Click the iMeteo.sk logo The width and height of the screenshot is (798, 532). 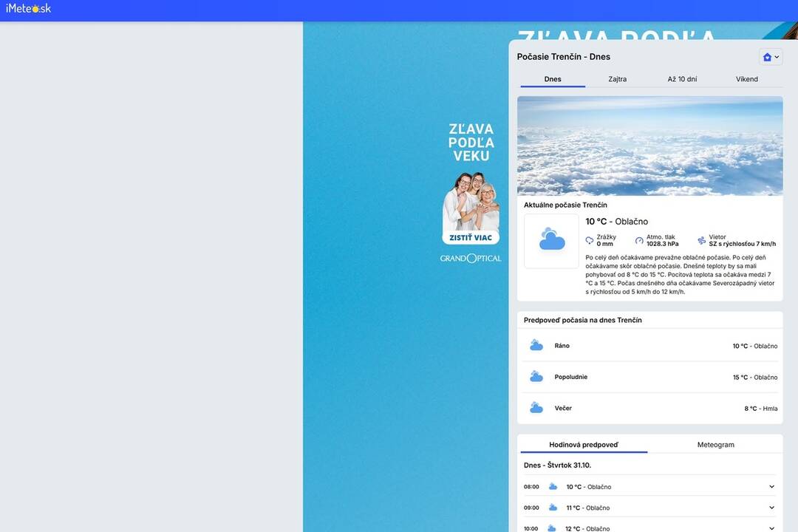click(28, 8)
